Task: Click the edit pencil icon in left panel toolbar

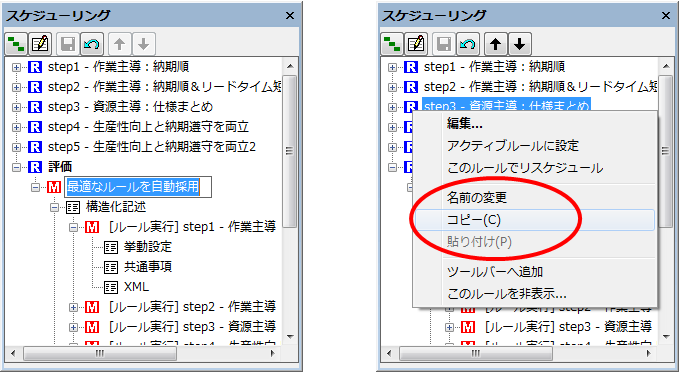Action: 40,44
